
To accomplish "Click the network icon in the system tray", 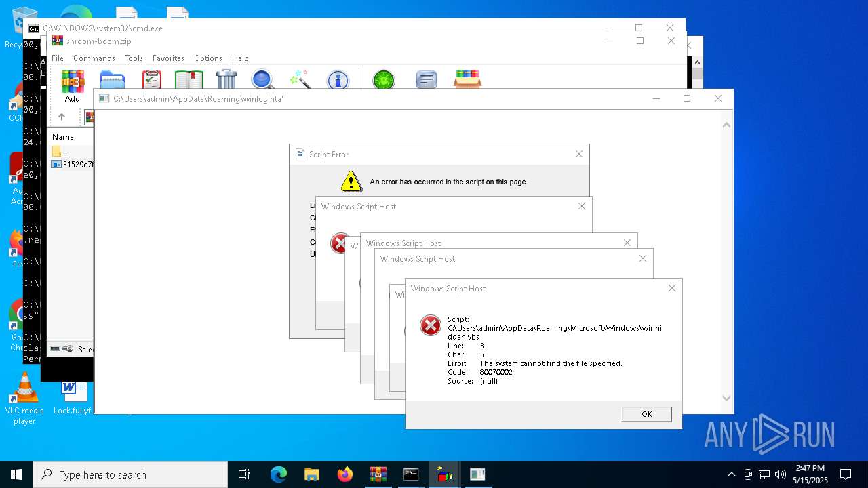I will [x=764, y=474].
